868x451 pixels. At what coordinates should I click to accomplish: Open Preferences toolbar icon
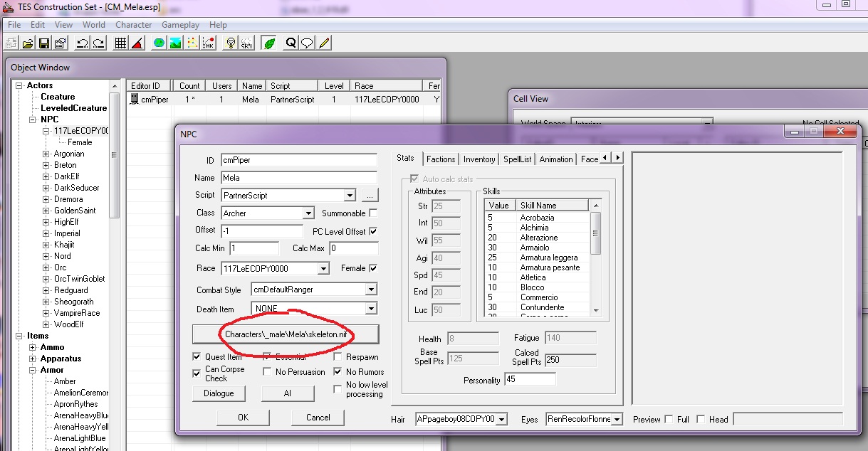tap(61, 43)
